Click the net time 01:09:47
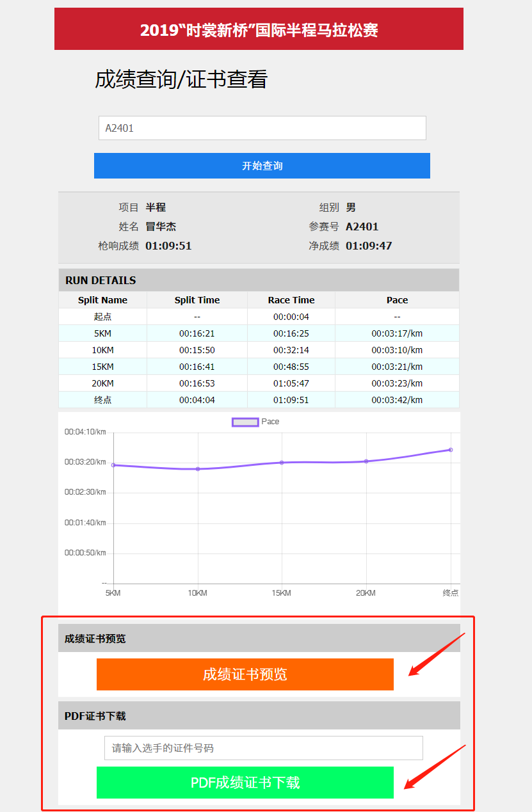 pos(369,246)
